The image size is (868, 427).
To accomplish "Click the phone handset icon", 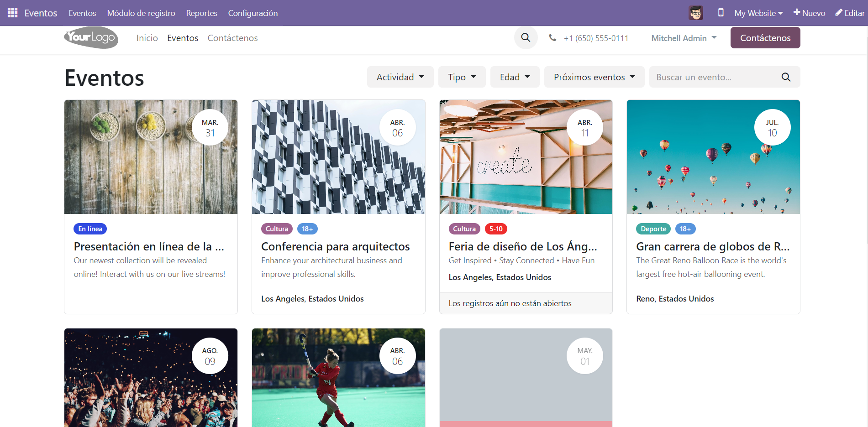I will pos(552,38).
